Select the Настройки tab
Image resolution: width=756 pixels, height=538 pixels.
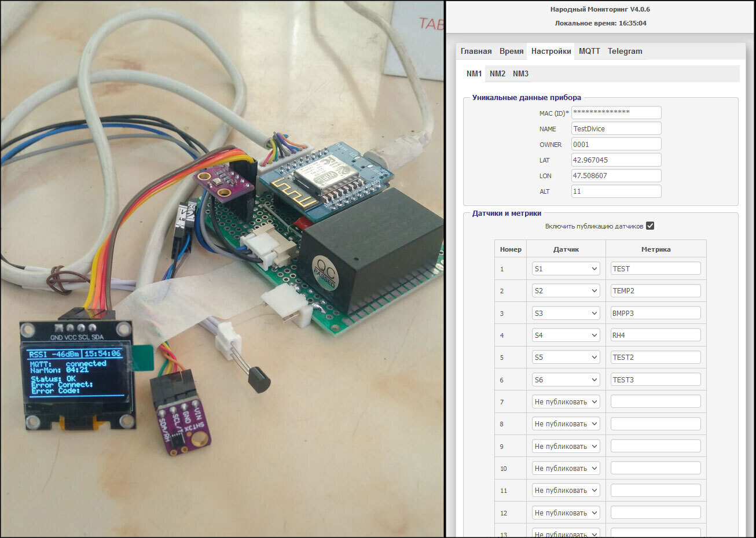[x=551, y=51]
